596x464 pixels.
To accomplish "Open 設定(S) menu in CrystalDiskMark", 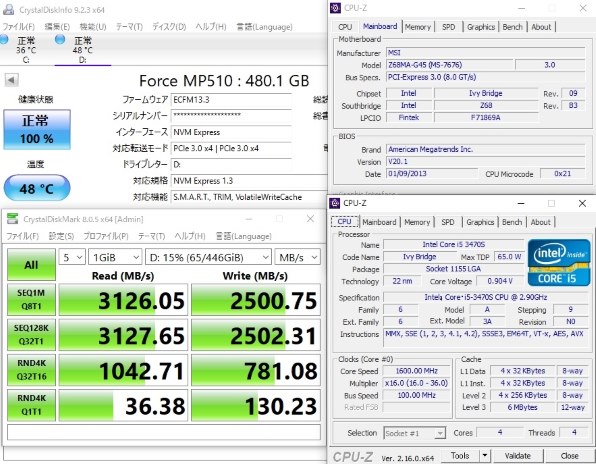I will 61,236.
